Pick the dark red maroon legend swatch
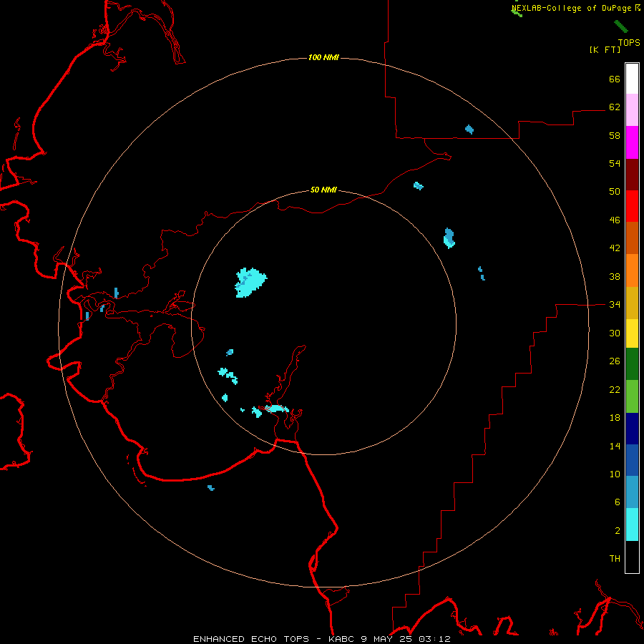Screen dimensions: 644x644 pyautogui.click(x=632, y=175)
